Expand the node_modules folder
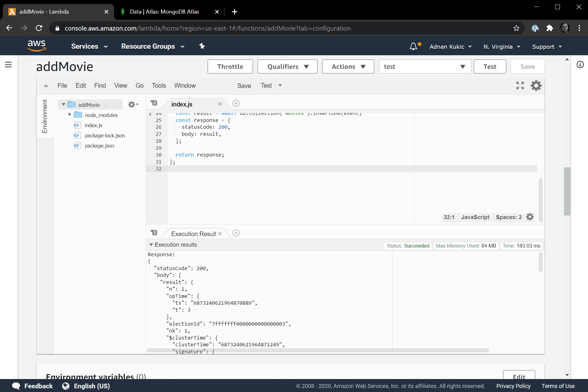 click(x=70, y=115)
